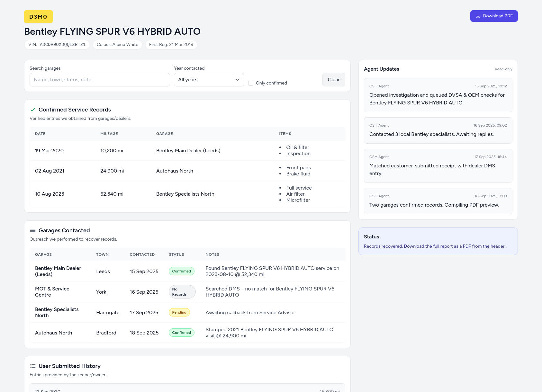Click the yellow D3MO badge
Image resolution: width=542 pixels, height=392 pixels.
coord(38,17)
